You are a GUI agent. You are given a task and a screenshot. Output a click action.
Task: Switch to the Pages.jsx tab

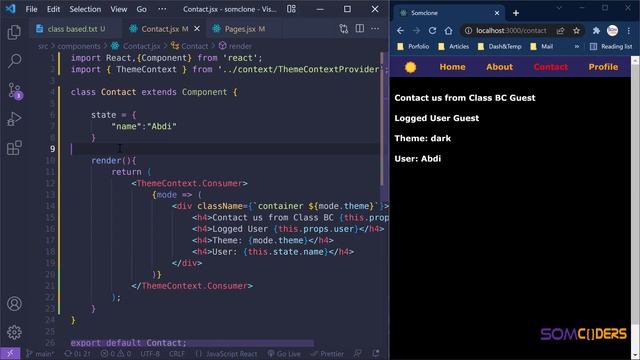[x=244, y=29]
